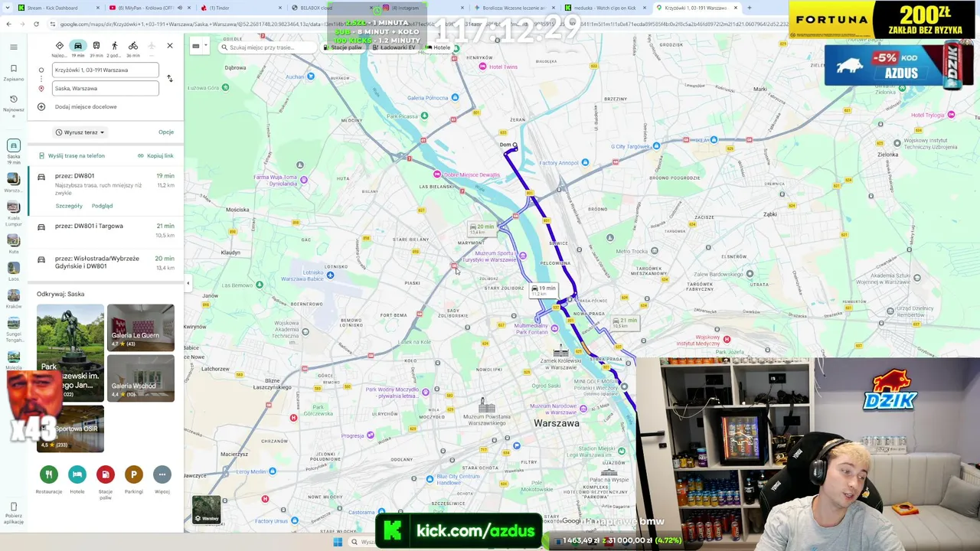Click the Parkingi category icon
Screen dimensions: 980x551
[x=134, y=474]
